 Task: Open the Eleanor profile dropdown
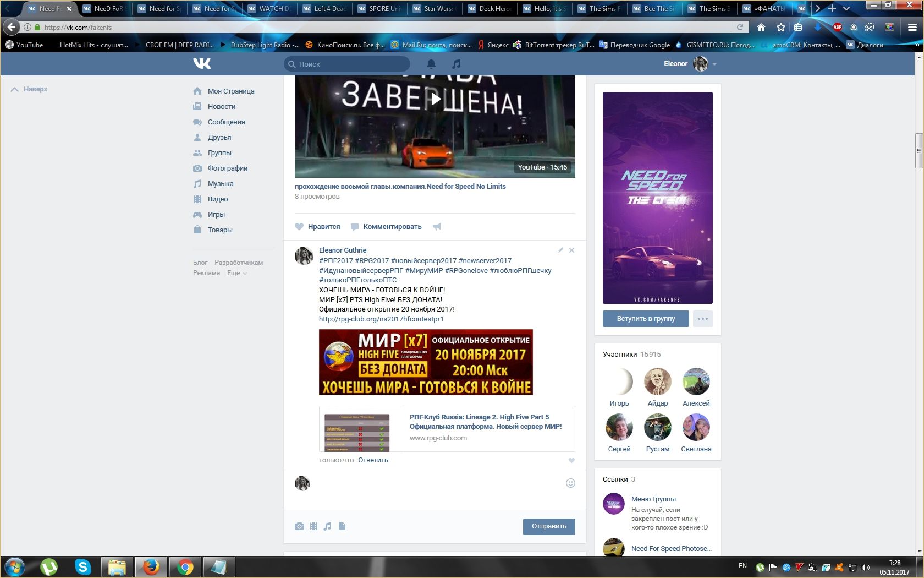click(x=690, y=64)
